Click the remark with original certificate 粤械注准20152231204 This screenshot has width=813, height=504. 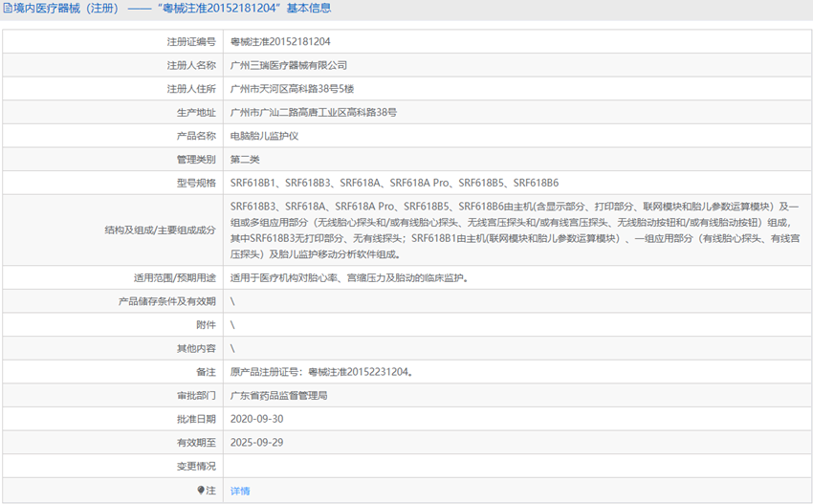(322, 372)
